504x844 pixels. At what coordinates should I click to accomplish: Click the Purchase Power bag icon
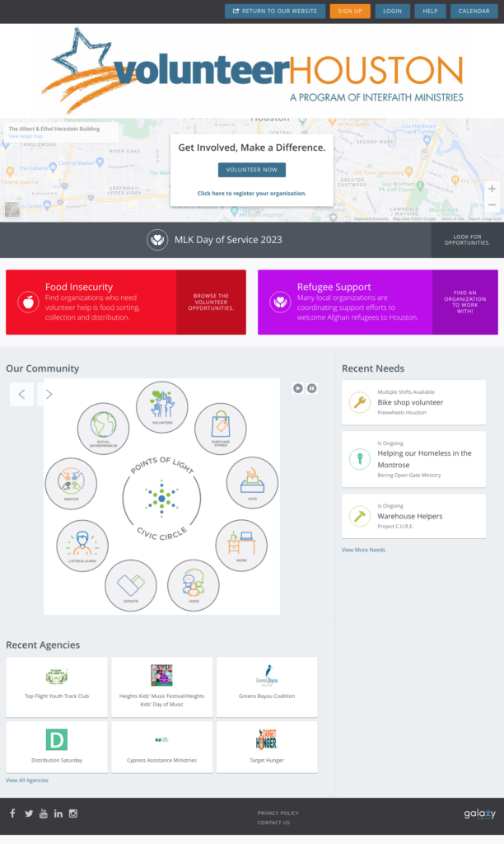click(x=221, y=429)
